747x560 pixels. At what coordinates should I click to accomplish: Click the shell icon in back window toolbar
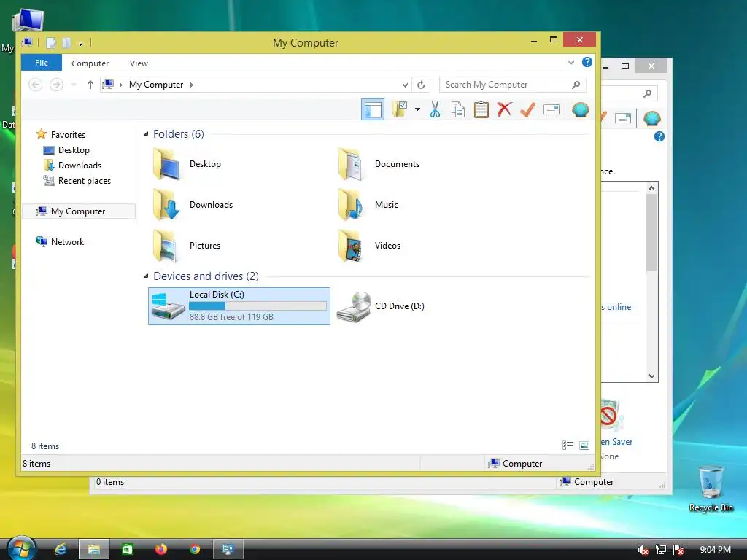[x=651, y=117]
